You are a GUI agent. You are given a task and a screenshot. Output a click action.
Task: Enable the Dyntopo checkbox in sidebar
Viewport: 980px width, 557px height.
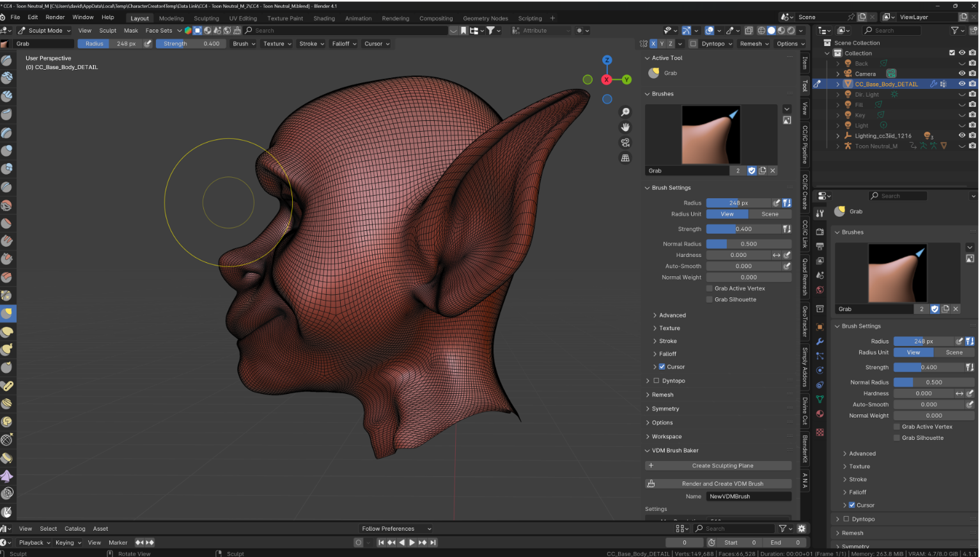point(657,380)
